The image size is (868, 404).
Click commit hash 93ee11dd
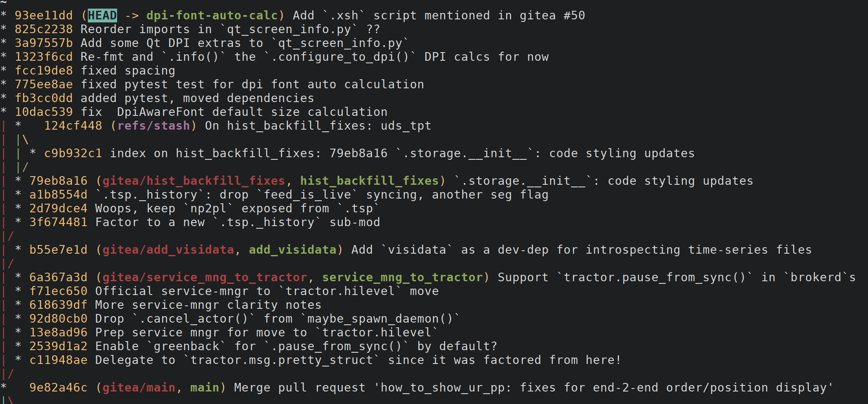pyautogui.click(x=43, y=16)
